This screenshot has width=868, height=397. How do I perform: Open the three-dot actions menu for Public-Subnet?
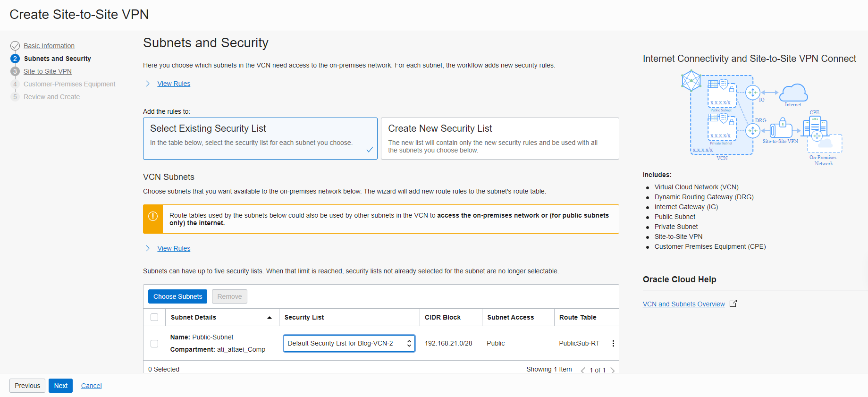(613, 344)
